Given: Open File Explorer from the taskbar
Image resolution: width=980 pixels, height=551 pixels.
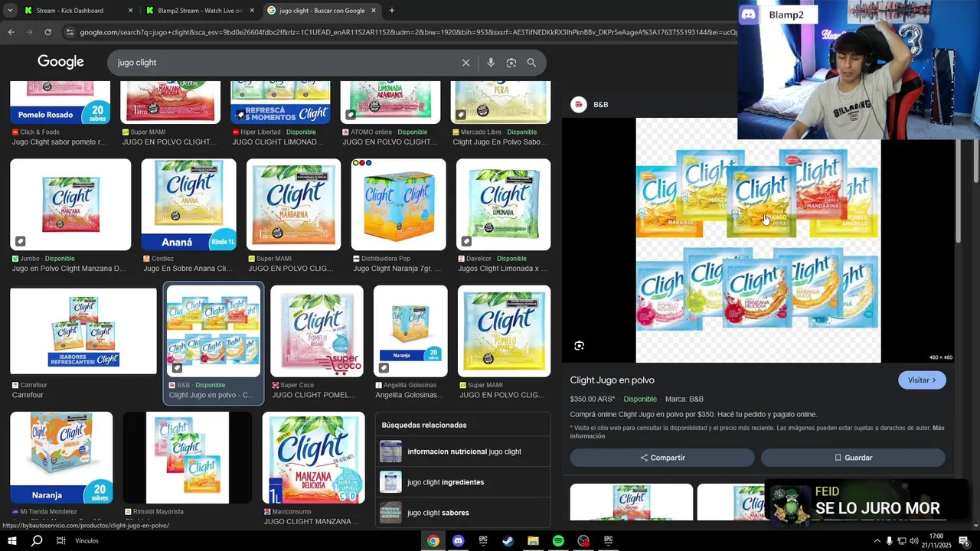Looking at the screenshot, I should 533,541.
